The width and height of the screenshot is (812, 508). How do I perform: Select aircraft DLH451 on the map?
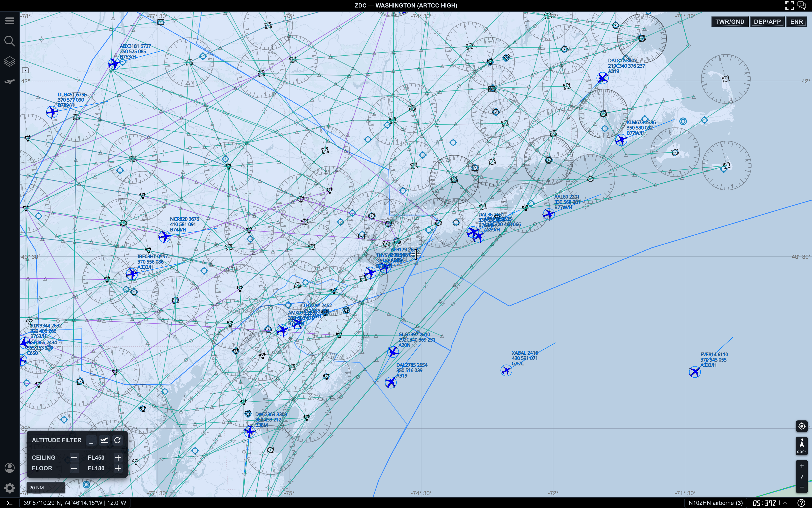[52, 112]
